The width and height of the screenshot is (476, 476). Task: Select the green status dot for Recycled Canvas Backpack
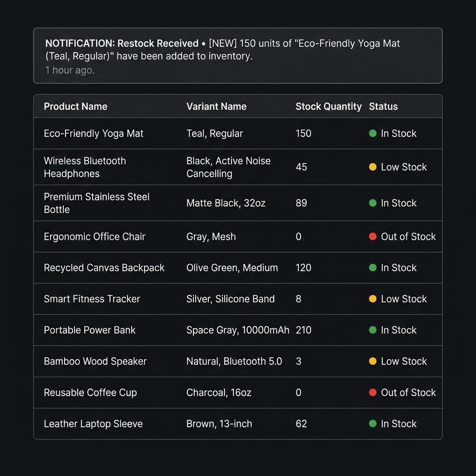(x=372, y=268)
